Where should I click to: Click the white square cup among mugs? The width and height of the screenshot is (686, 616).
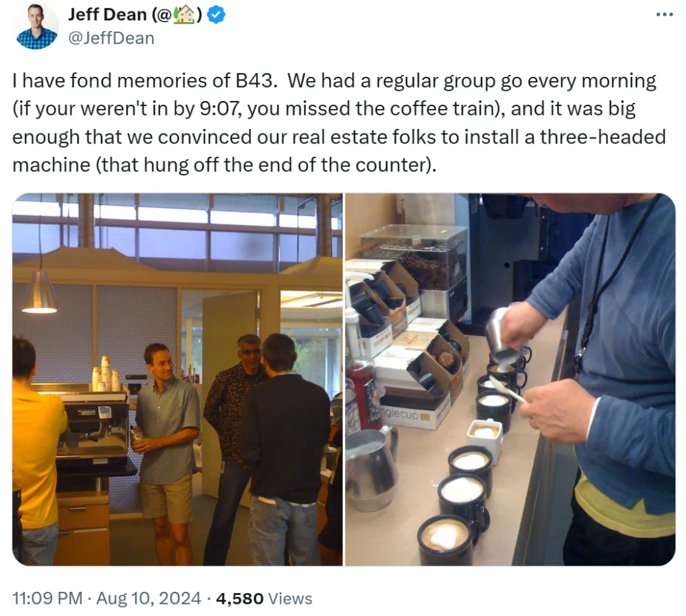pyautogui.click(x=484, y=434)
